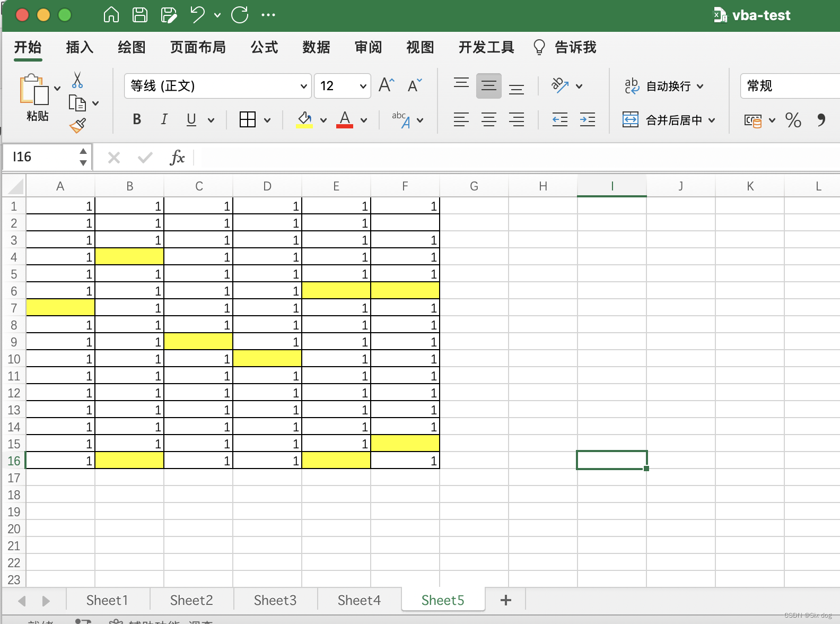The image size is (840, 624).
Task: Toggle middle vertical alignment
Action: [x=489, y=86]
